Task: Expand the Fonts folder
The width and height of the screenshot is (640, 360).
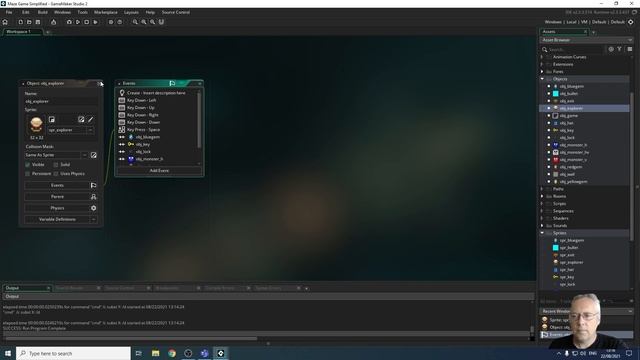Action: pyautogui.click(x=542, y=72)
